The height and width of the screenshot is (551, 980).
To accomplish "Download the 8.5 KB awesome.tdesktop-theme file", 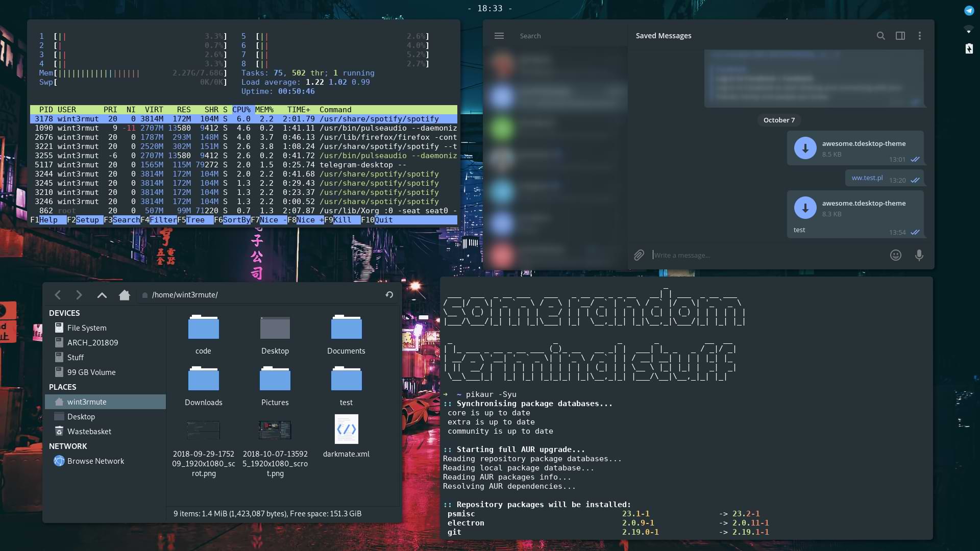I will [805, 148].
